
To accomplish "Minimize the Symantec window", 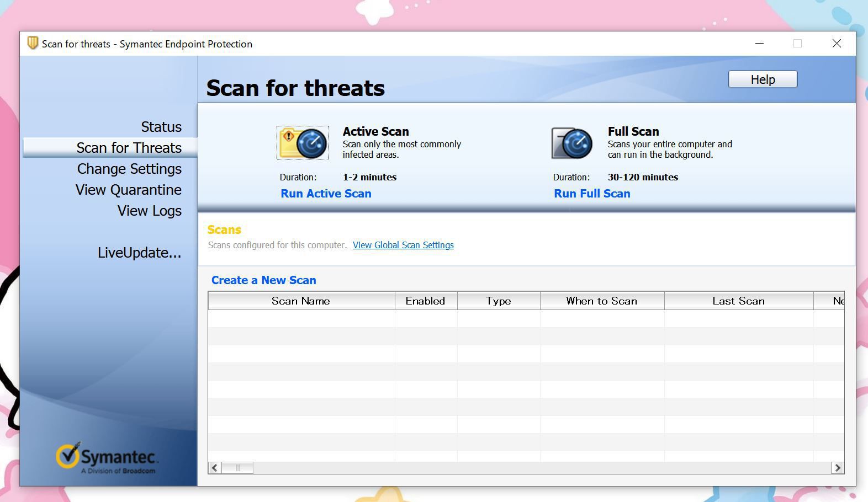I will 759,43.
